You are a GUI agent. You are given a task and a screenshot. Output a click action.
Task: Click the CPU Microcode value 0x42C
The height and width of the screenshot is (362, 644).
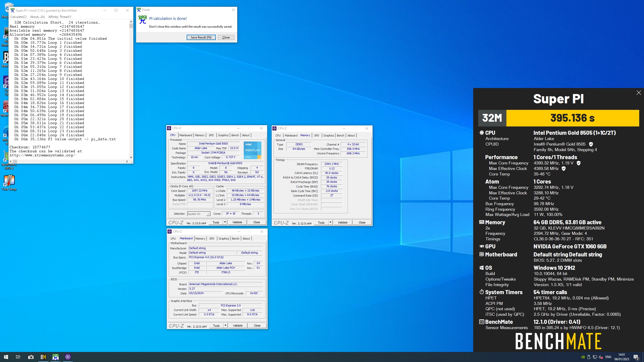coord(254,293)
